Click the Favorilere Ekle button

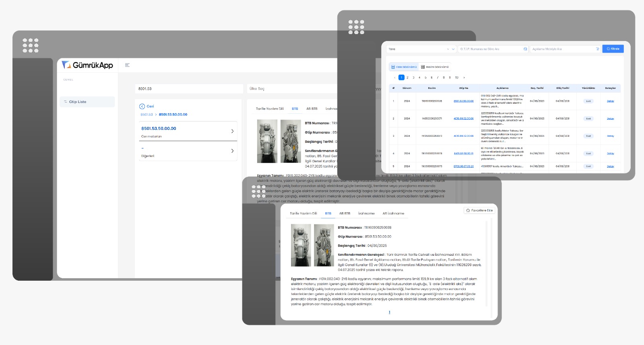point(479,210)
